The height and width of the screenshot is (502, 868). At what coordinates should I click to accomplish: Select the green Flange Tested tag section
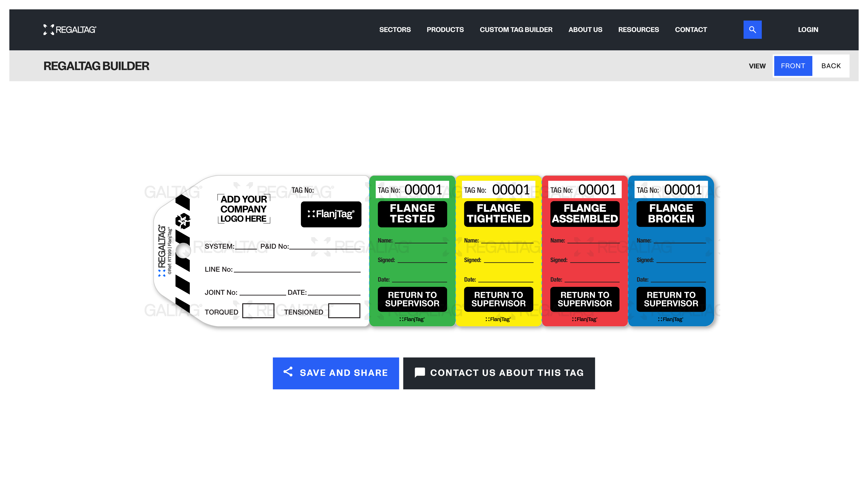(412, 251)
